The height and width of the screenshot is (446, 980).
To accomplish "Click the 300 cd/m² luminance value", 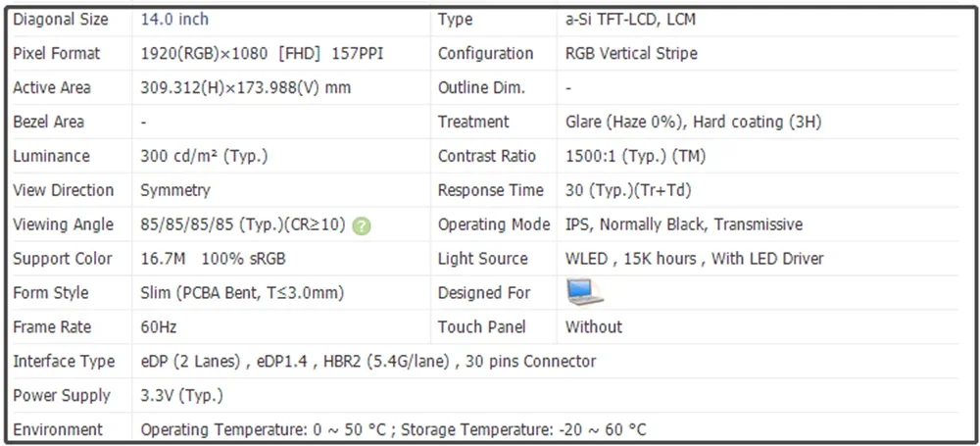I will tap(204, 157).
